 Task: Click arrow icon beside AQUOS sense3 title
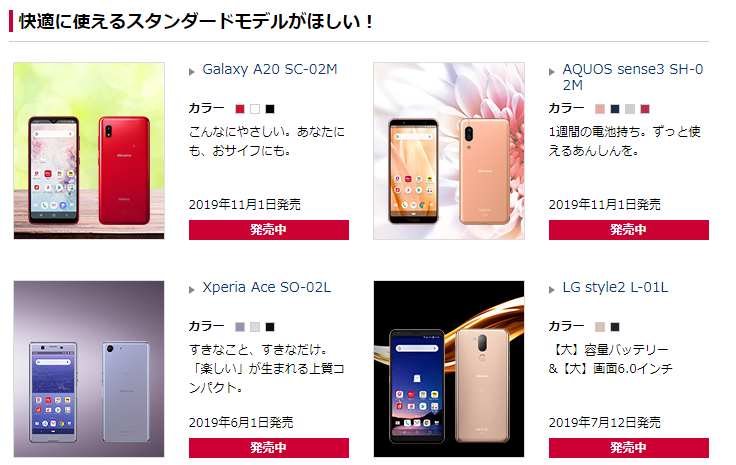[552, 72]
